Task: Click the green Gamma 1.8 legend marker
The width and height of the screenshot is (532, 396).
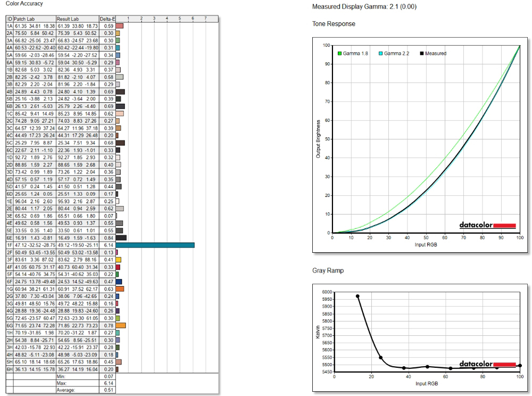Action: [x=339, y=54]
